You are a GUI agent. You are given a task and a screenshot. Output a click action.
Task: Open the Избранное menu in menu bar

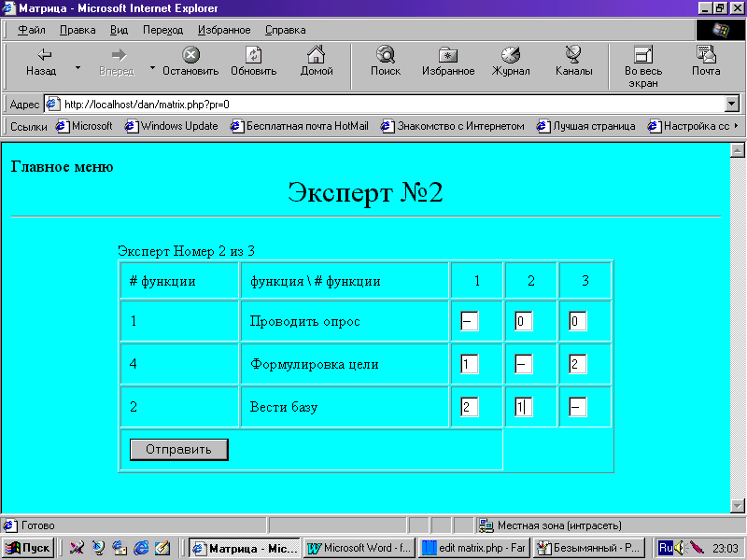click(x=224, y=30)
